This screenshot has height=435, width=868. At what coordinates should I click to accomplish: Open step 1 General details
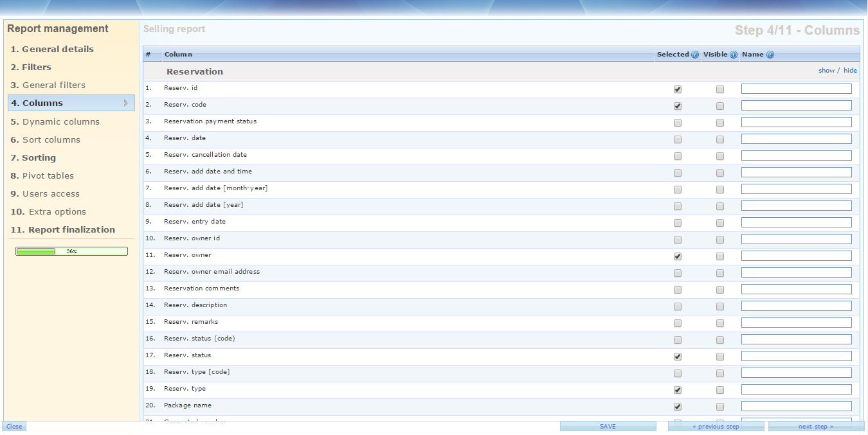point(52,49)
